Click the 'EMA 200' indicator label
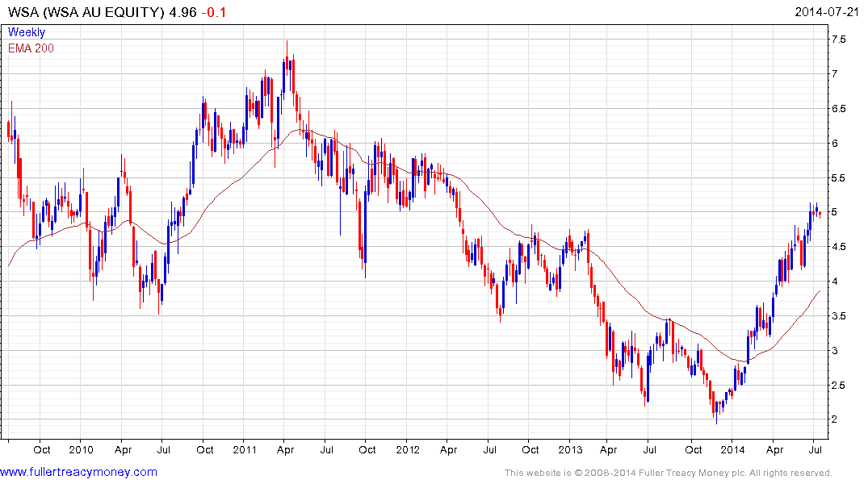 point(31,48)
